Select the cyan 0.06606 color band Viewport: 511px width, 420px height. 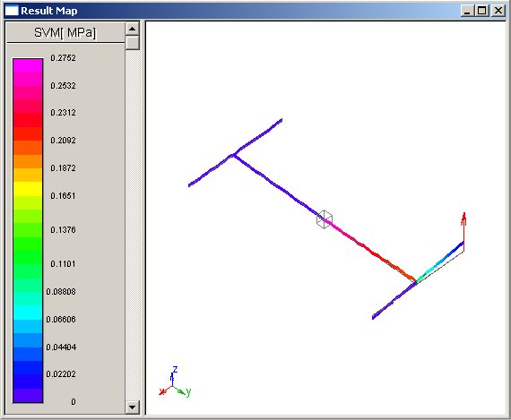tap(28, 313)
